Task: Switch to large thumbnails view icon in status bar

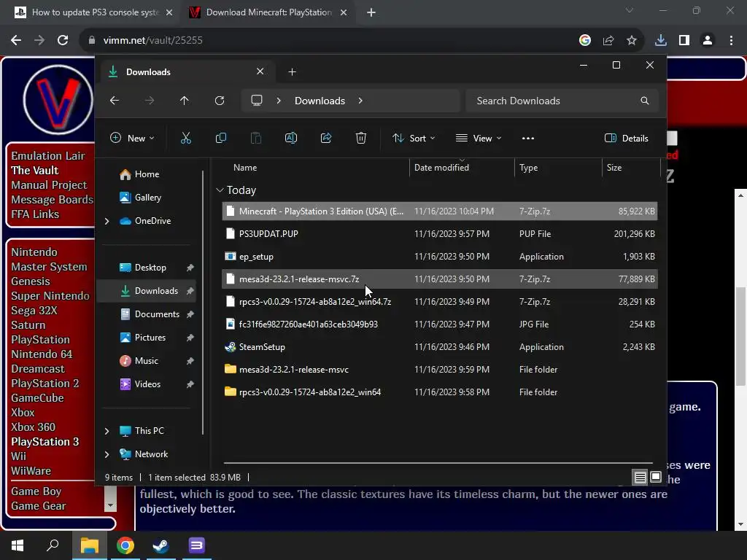Action: [656, 477]
